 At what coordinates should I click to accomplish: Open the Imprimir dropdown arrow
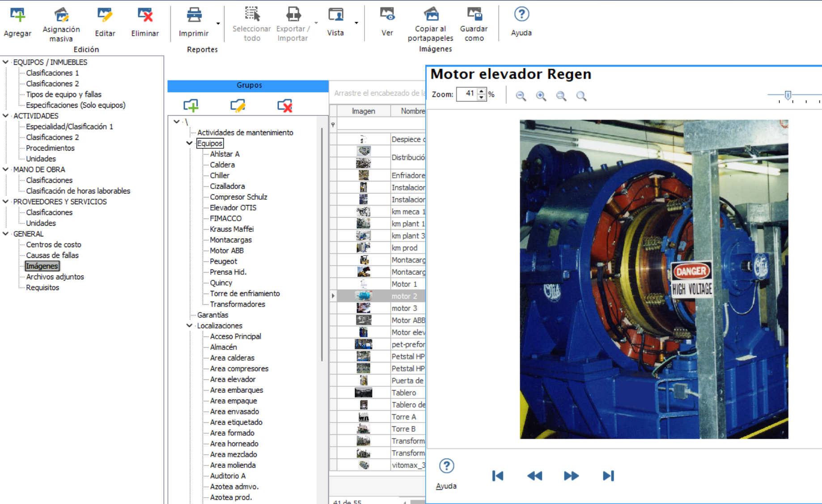[x=218, y=23]
